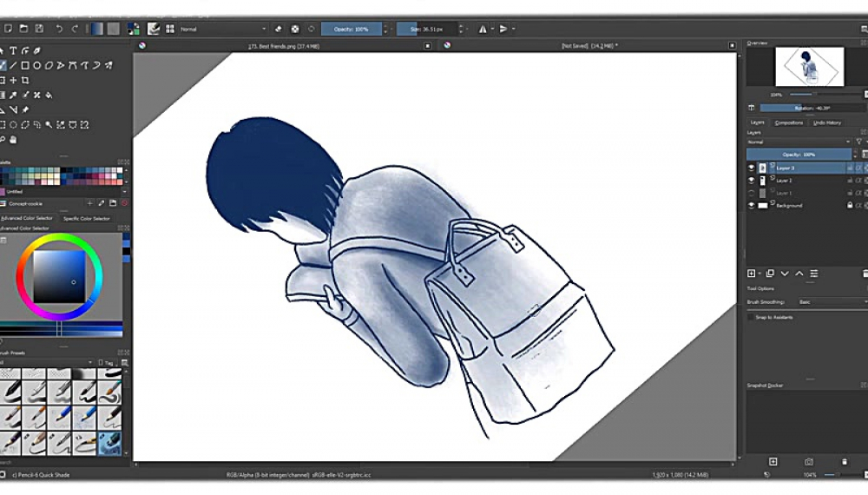The width and height of the screenshot is (868, 495).
Task: Select the Crop tool
Action: coord(26,80)
